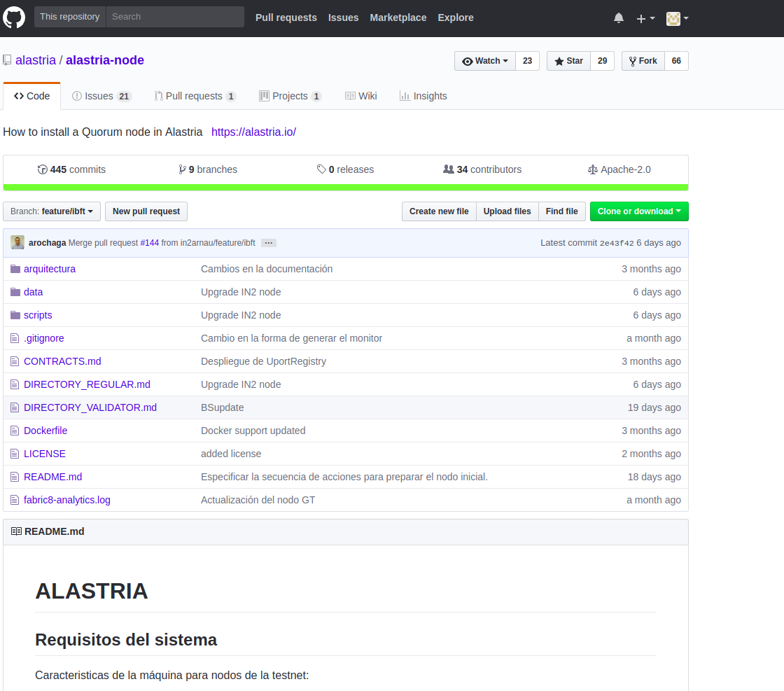Open the https://alastria.io/ link
Screen dimensions: 784x691
pyautogui.click(x=253, y=132)
